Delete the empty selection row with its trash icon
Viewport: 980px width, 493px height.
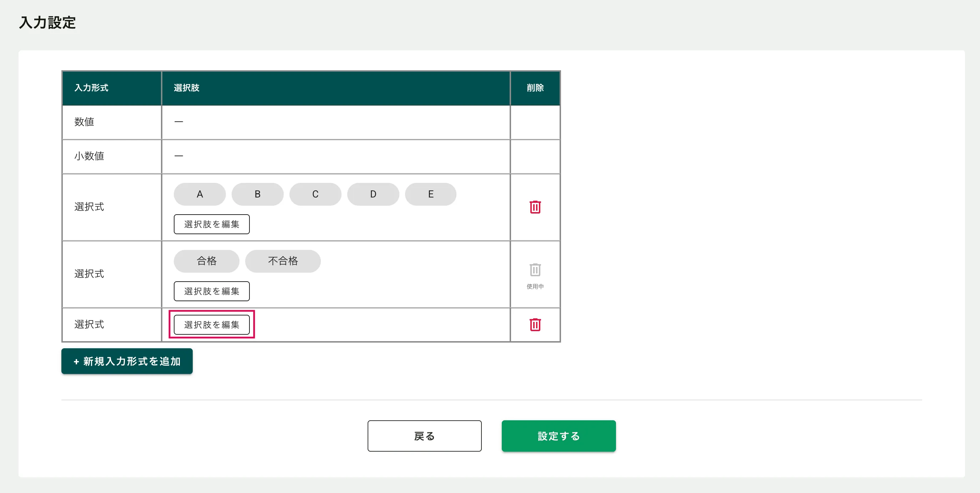535,325
